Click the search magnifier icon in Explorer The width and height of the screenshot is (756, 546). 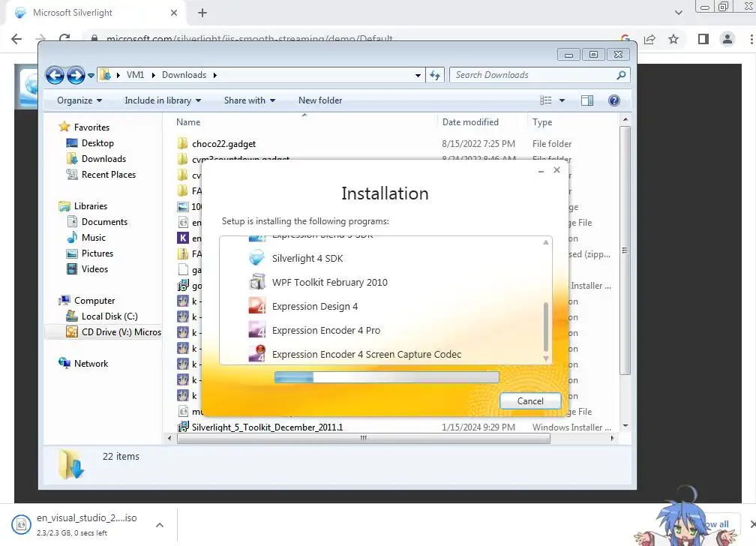[621, 75]
